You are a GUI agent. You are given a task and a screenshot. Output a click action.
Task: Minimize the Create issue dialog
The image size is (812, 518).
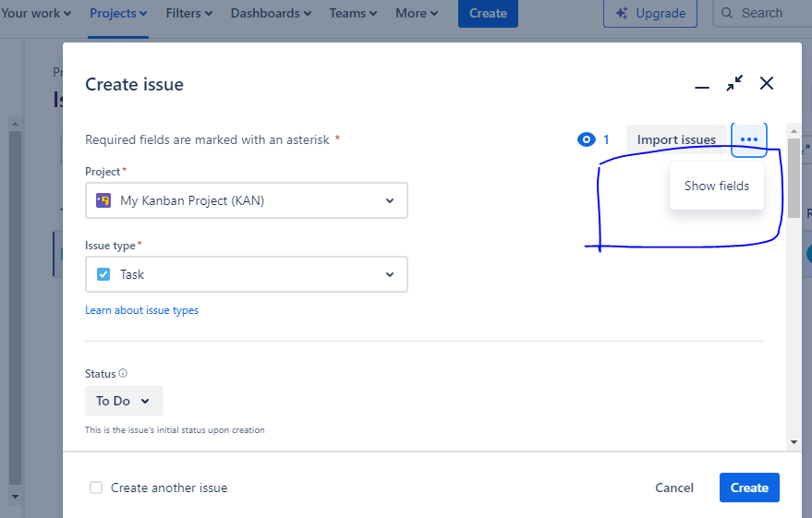tap(702, 87)
